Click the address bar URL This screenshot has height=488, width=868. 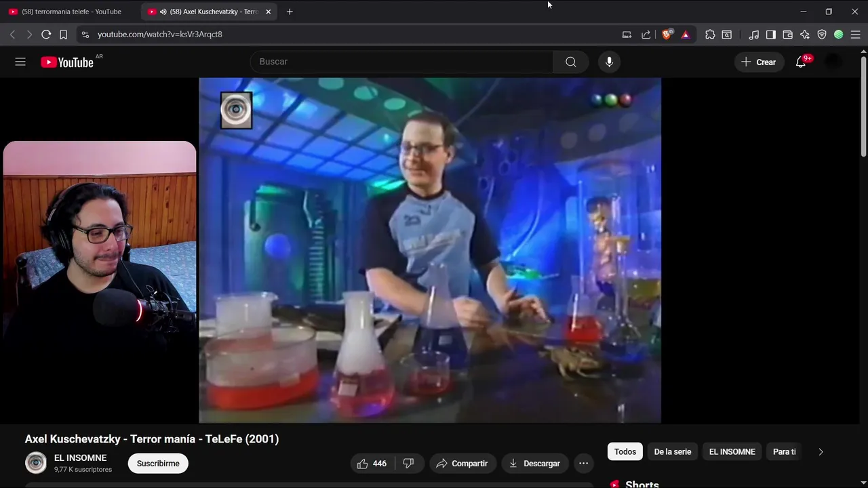[x=160, y=35]
